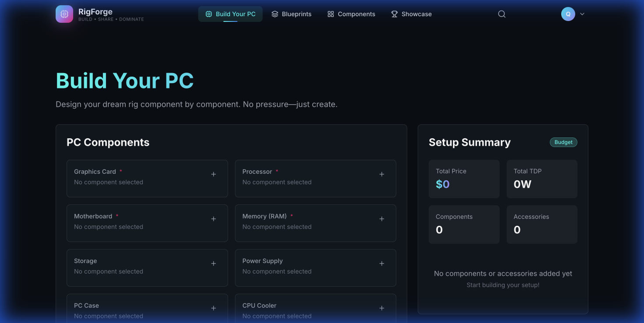Click the Budget badge
This screenshot has height=323, width=644.
point(563,142)
